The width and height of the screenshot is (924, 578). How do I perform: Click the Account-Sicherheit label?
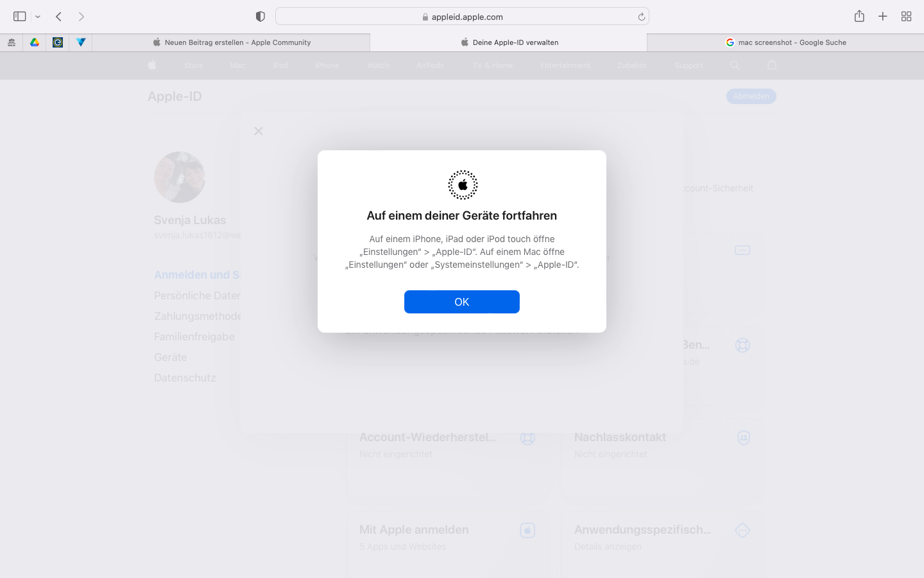pyautogui.click(x=719, y=188)
